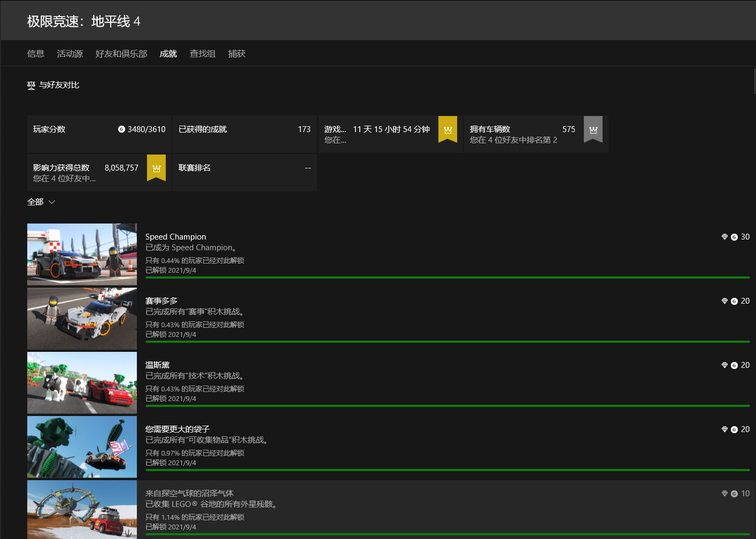The height and width of the screenshot is (539, 756).
Task: Click the gamerscore icon for Speed Champion
Action: [x=734, y=237]
